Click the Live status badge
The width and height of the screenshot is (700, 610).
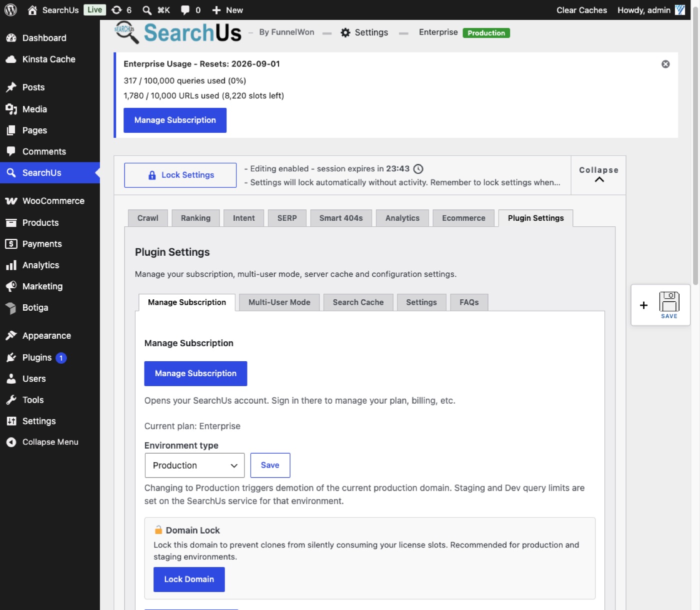click(94, 10)
